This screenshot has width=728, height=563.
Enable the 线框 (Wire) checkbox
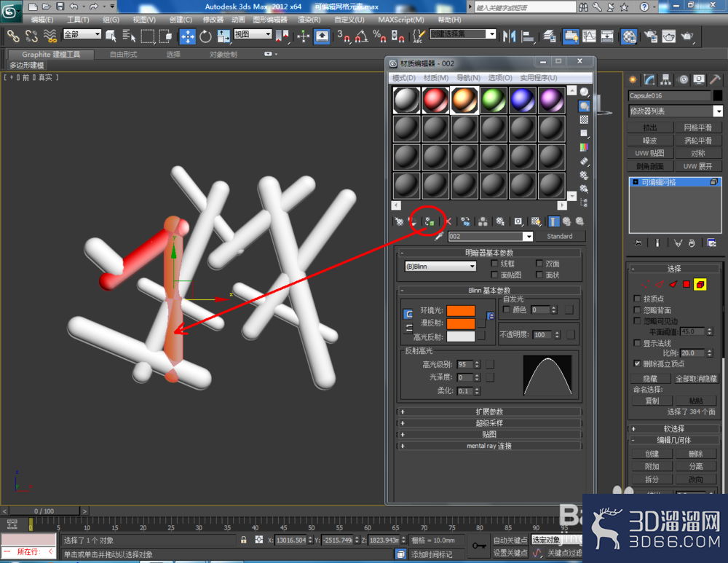click(494, 264)
